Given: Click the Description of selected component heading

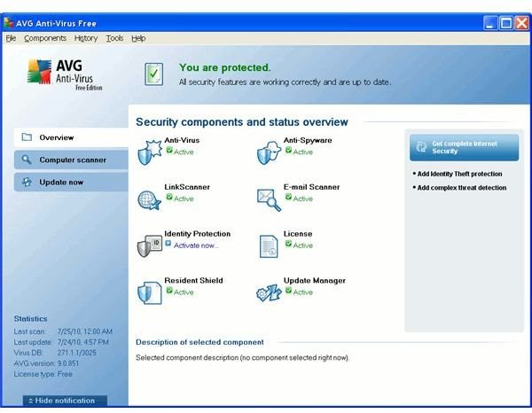Looking at the screenshot, I should click(x=199, y=342).
